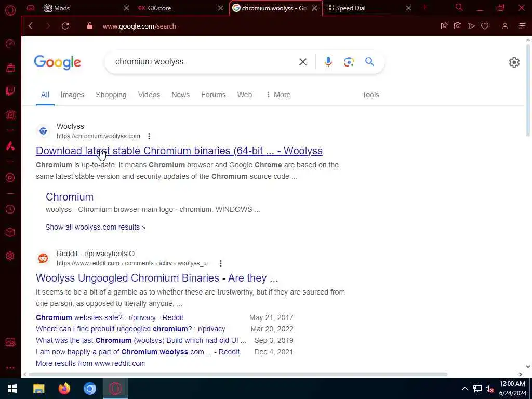
Task: Clear the Google search box
Action: click(303, 62)
